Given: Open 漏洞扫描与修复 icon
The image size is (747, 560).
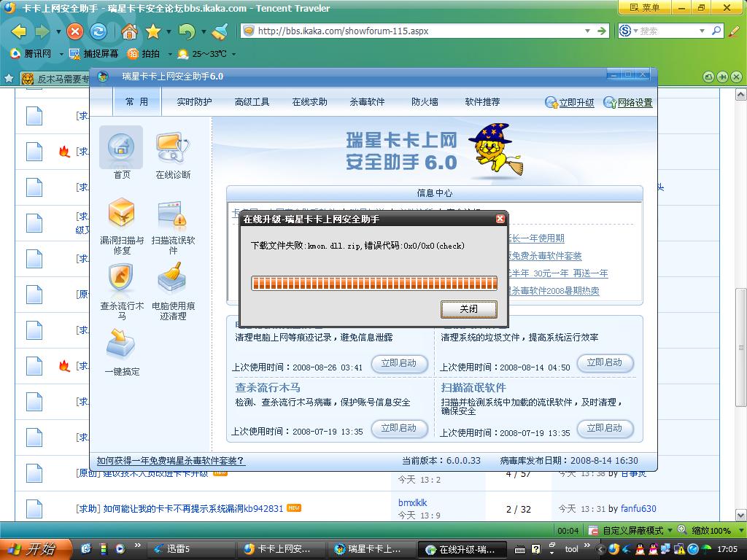Looking at the screenshot, I should [x=122, y=226].
